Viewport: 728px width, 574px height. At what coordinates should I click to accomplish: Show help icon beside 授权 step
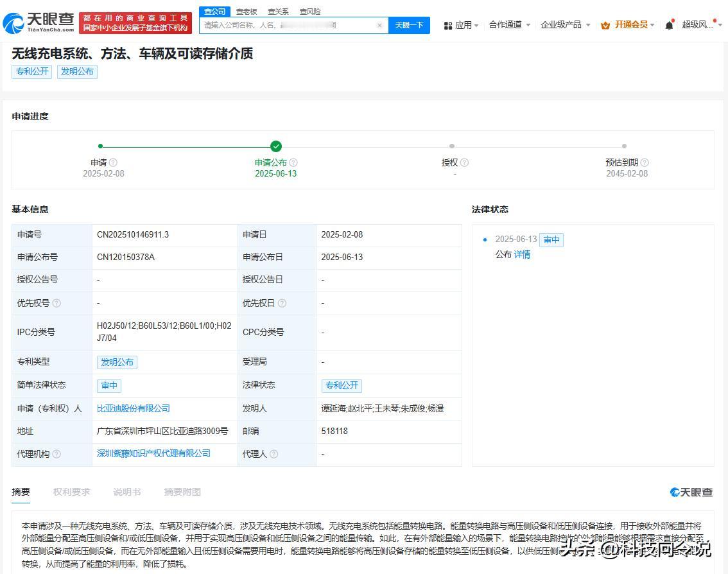[464, 162]
